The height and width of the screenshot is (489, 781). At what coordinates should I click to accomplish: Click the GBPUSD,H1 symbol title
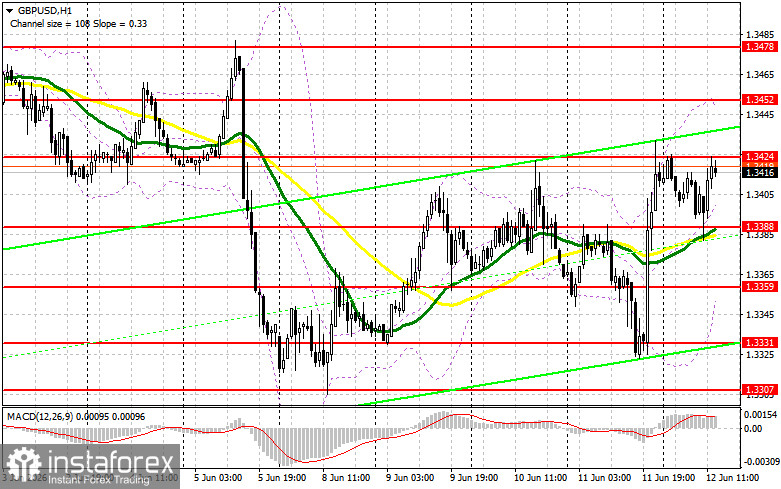(43, 10)
